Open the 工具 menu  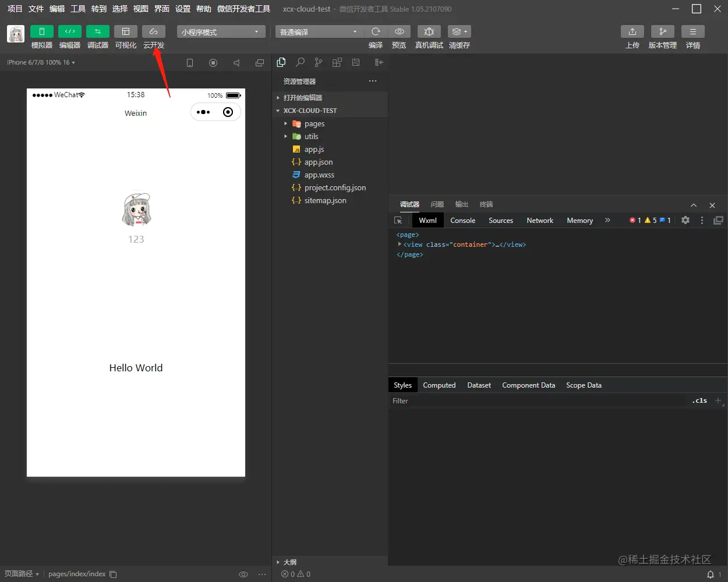(x=78, y=9)
